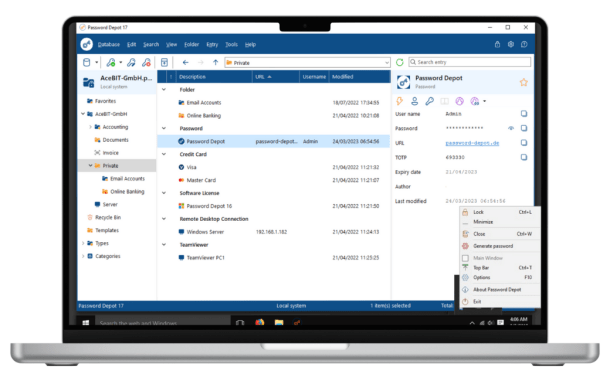The height and width of the screenshot is (381, 610).
Task: Collapse the Software License group
Action: (x=164, y=193)
